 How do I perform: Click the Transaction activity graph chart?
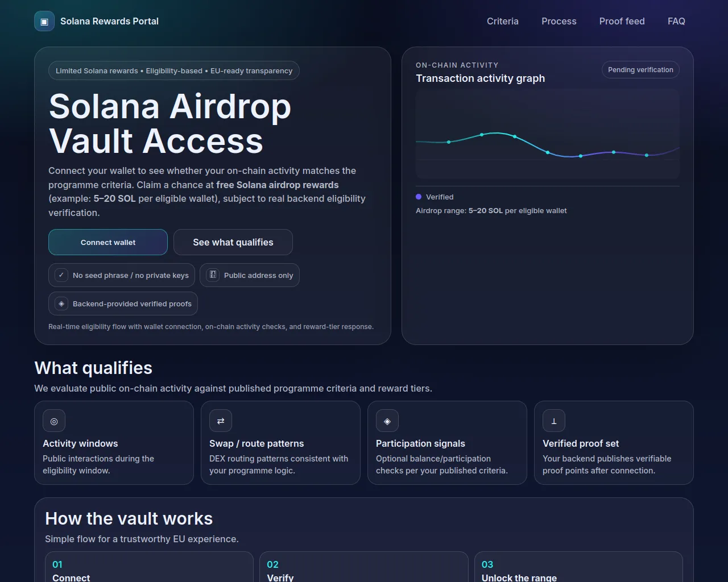pyautogui.click(x=548, y=134)
